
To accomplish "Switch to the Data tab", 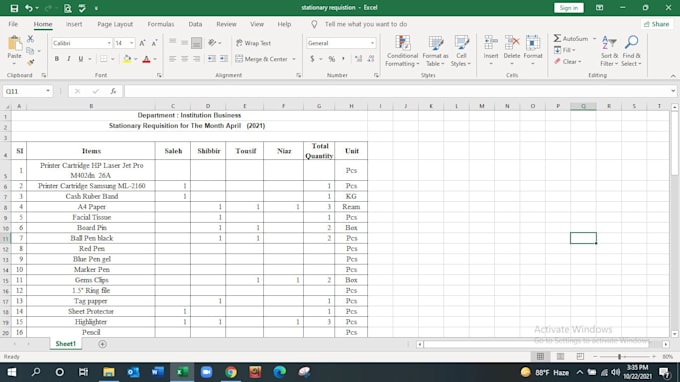I will 195,24.
